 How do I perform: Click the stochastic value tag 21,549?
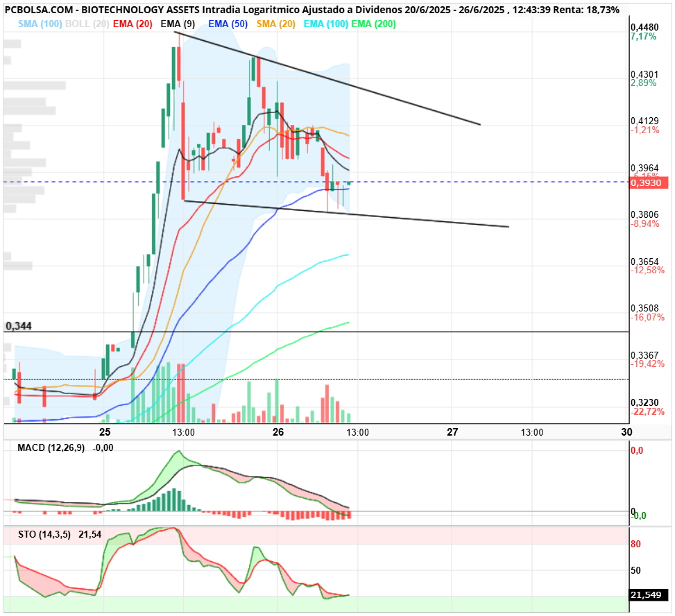649,595
